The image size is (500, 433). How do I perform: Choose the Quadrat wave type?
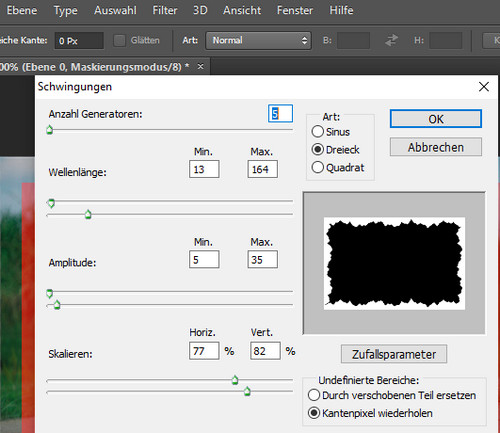(317, 167)
